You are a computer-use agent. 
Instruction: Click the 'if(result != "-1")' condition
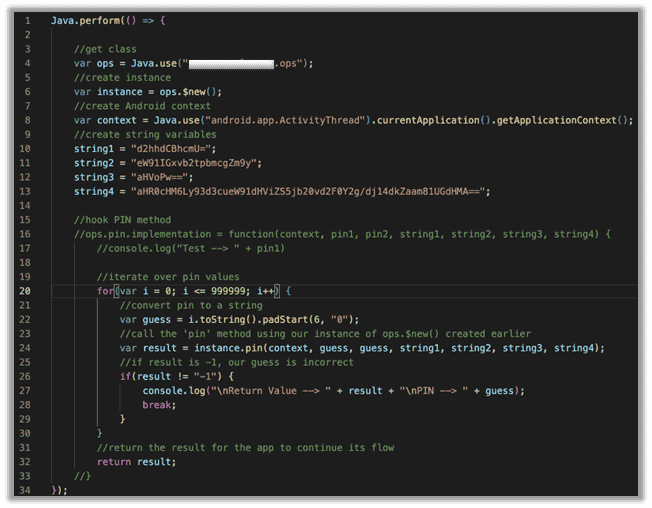coord(164,376)
